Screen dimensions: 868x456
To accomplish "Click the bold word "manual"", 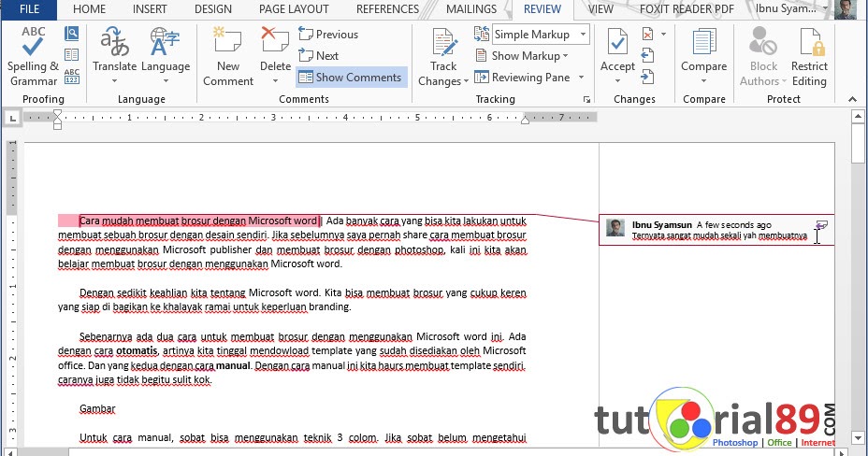I will pyautogui.click(x=233, y=365).
